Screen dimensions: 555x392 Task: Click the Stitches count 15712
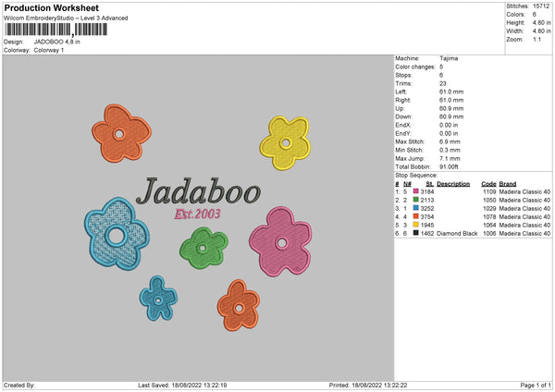541,6
